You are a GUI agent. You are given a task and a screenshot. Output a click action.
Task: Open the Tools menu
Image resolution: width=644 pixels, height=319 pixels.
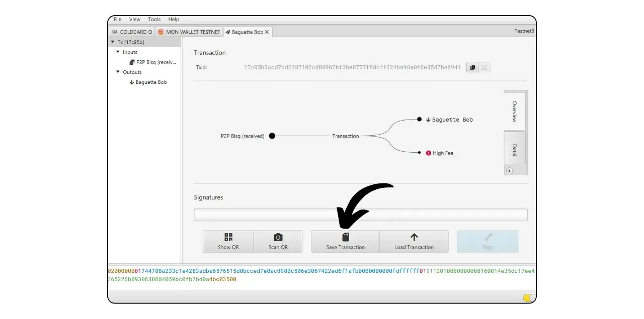[x=154, y=19]
